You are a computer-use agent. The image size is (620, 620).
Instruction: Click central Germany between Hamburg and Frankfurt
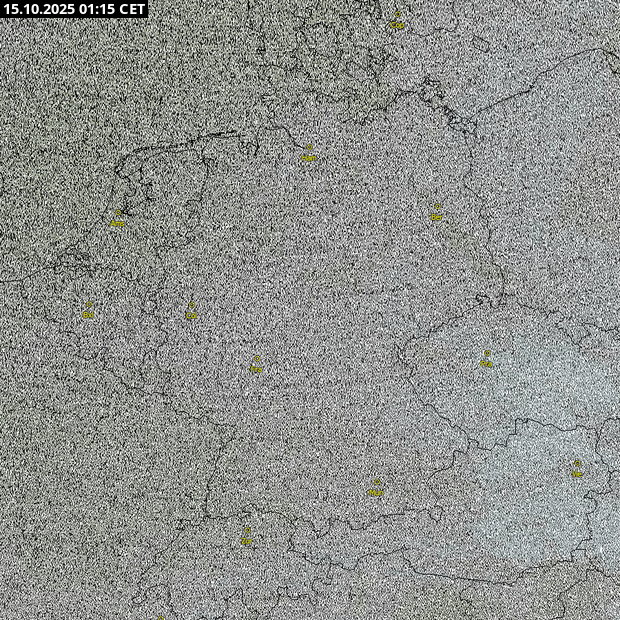click(x=290, y=260)
